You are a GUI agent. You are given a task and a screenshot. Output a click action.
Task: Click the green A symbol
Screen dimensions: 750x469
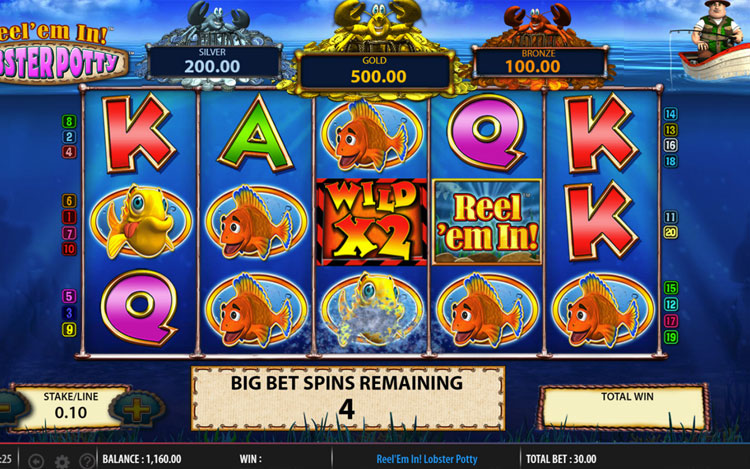pos(256,133)
